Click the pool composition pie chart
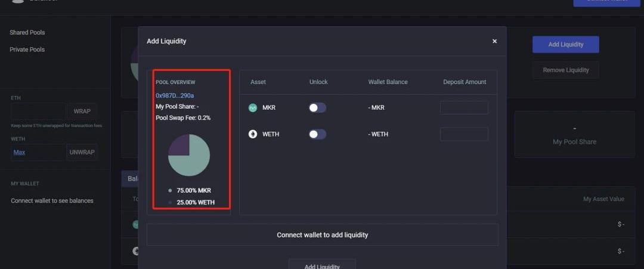The width and height of the screenshot is (644, 269). point(189,154)
